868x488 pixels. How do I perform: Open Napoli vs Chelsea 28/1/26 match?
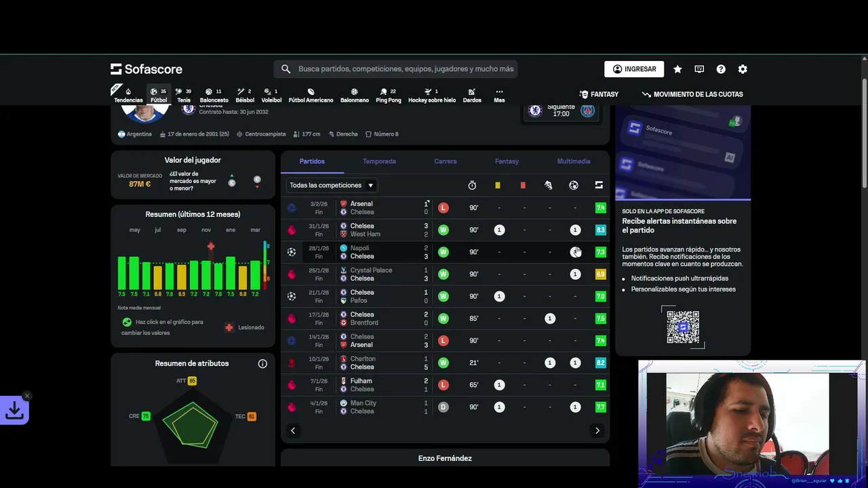[446, 252]
